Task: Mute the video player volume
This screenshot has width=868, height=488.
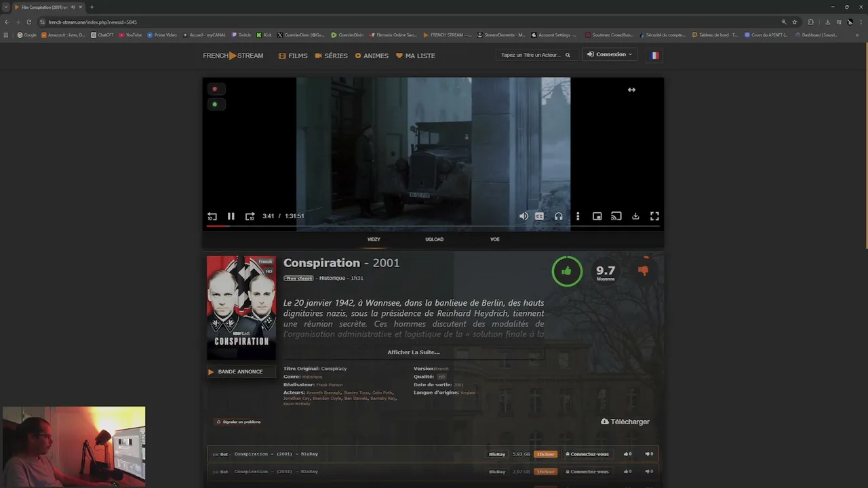Action: [524, 216]
